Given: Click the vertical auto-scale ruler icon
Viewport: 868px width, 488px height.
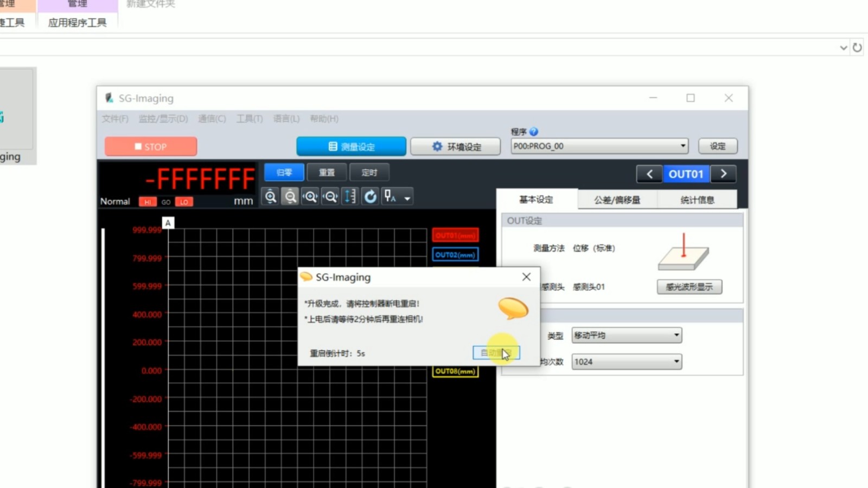Looking at the screenshot, I should tap(350, 196).
